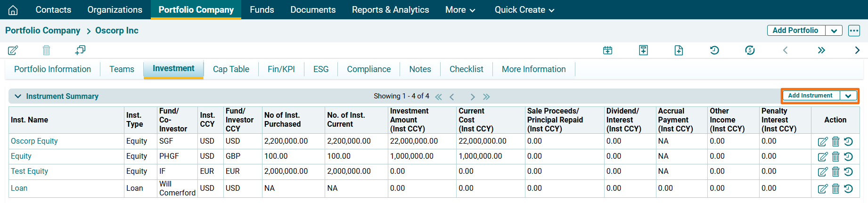Click the Add Instrument button
Image resolution: width=868 pixels, height=203 pixels.
810,96
